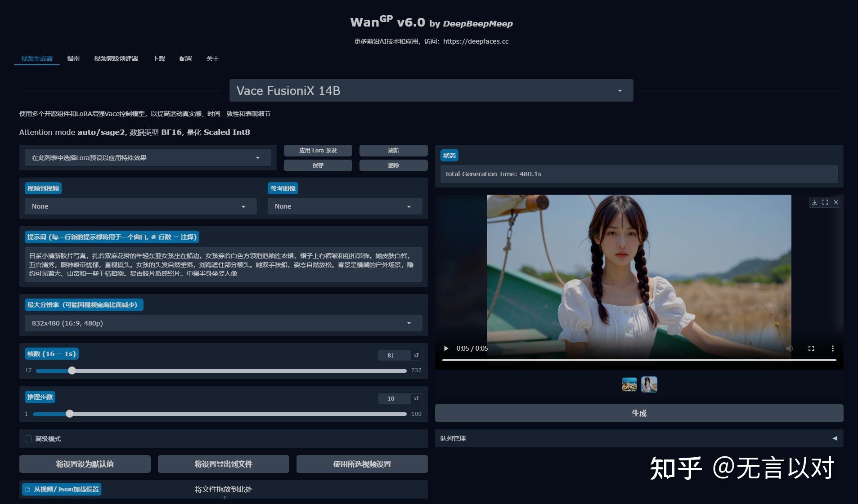This screenshot has height=504, width=858.
Task: Mute the video player audio
Action: [789, 348]
